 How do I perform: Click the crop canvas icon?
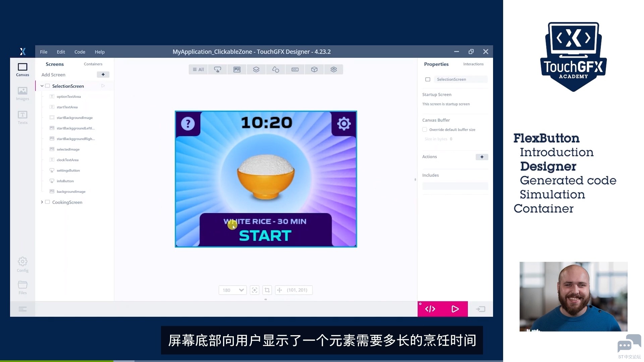(267, 290)
